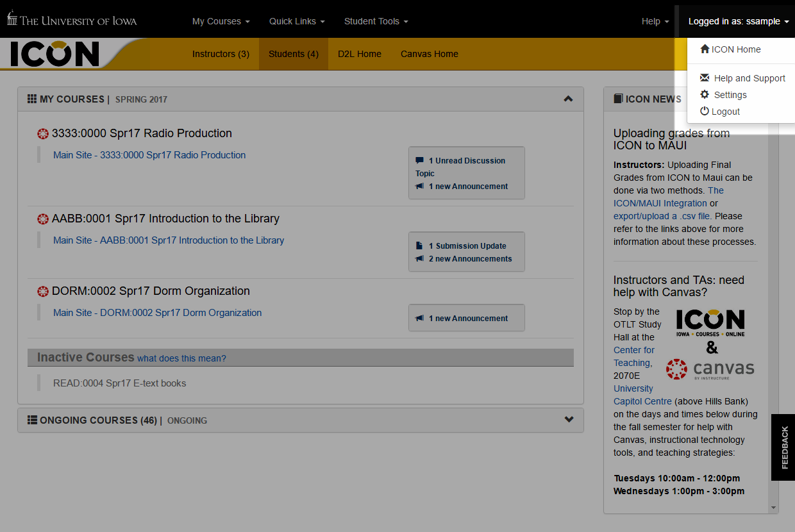Screen dimensions: 795x532
Task: Expand the Ongoing Courses section
Action: (x=568, y=420)
